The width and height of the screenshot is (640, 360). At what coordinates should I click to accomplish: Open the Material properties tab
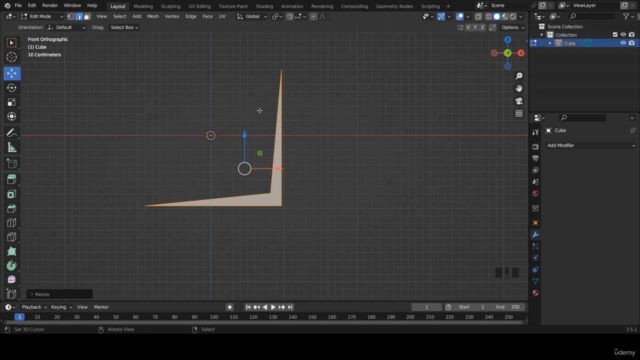point(536,293)
